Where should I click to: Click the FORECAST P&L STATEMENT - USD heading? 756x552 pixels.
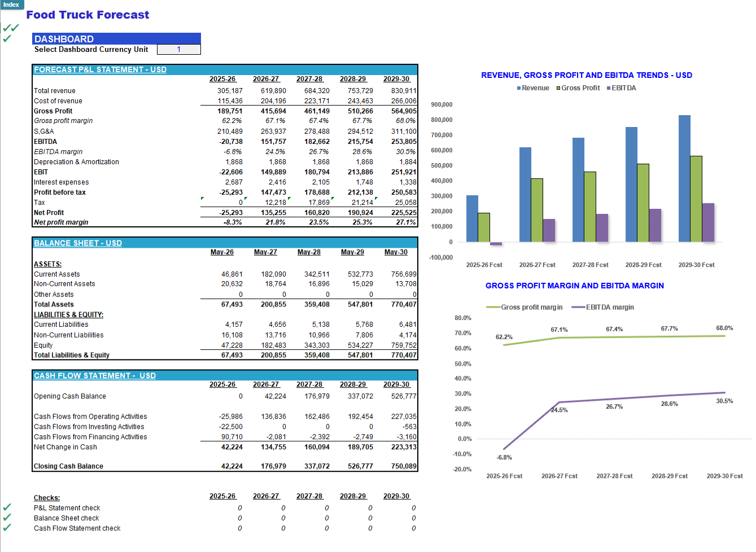click(x=100, y=69)
